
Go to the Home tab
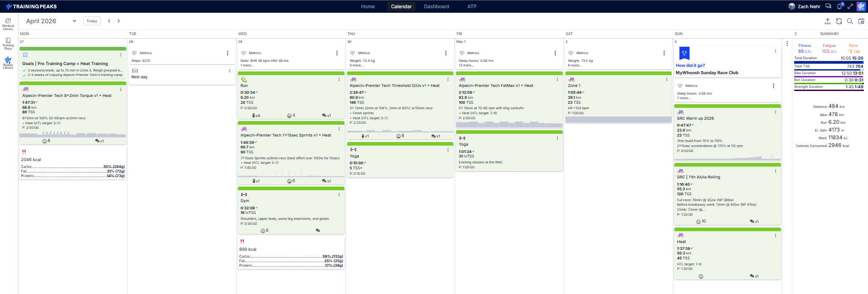[368, 6]
